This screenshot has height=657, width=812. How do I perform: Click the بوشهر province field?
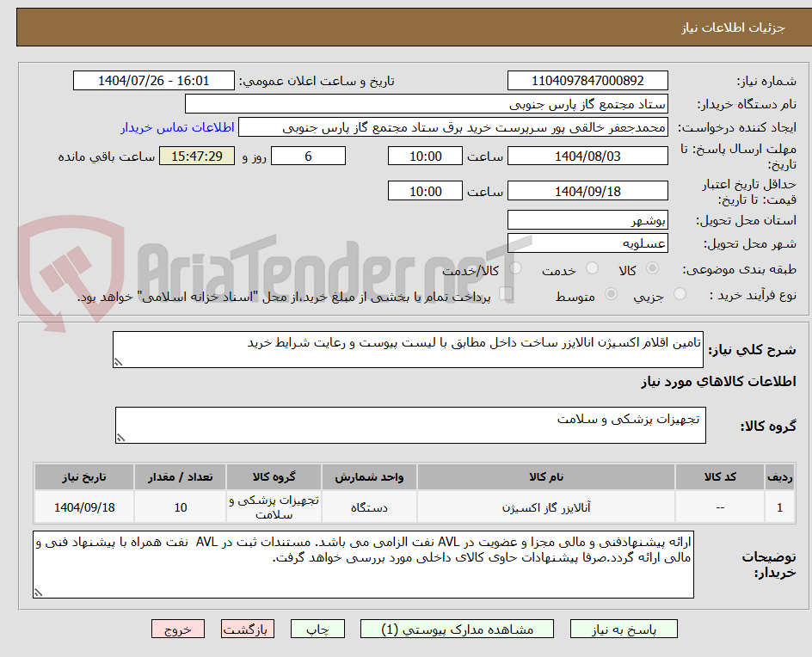(x=587, y=219)
